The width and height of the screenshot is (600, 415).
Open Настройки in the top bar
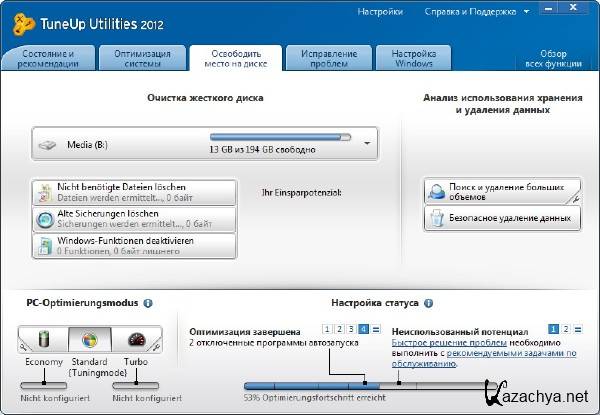point(380,12)
